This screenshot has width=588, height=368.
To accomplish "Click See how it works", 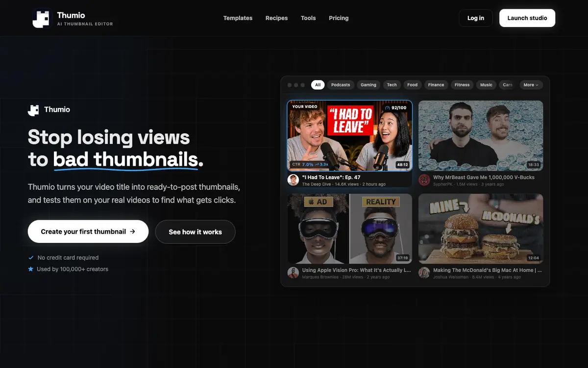I will [196, 232].
